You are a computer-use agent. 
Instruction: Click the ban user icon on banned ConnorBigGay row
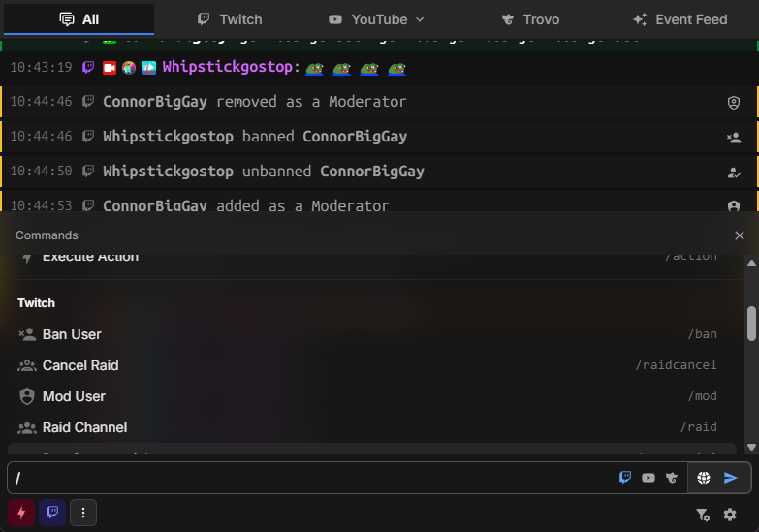(x=734, y=138)
